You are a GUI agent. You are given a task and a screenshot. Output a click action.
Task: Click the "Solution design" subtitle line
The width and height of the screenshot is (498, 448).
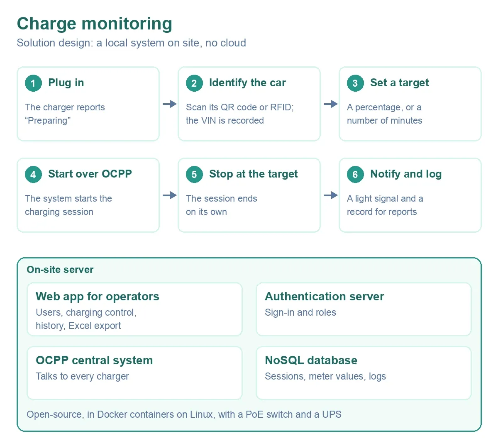(131, 43)
